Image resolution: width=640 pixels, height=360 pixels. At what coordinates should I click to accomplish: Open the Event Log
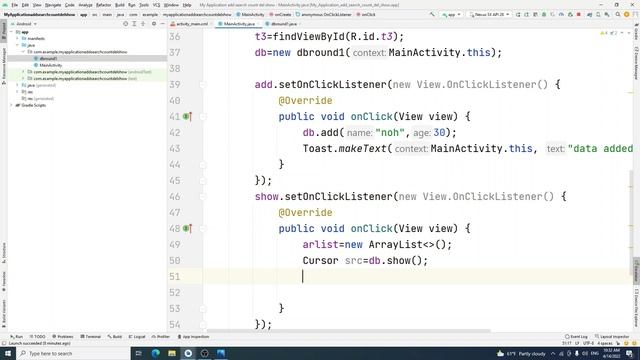click(x=576, y=337)
